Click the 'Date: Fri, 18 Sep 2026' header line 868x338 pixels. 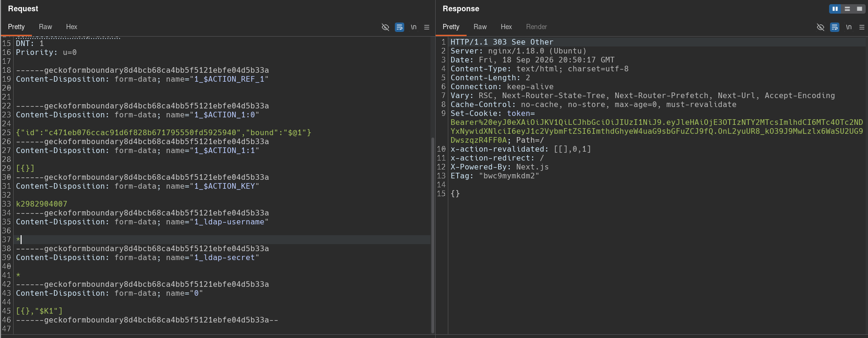[x=532, y=60]
